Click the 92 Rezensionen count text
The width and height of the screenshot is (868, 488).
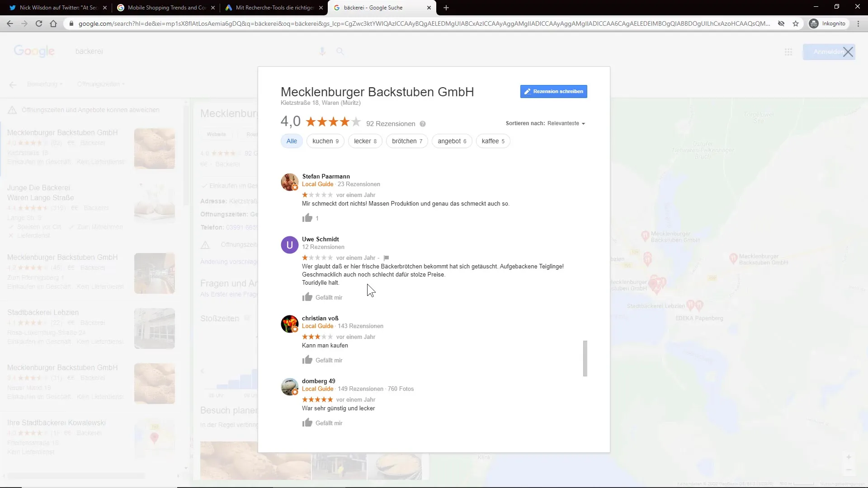pyautogui.click(x=391, y=124)
